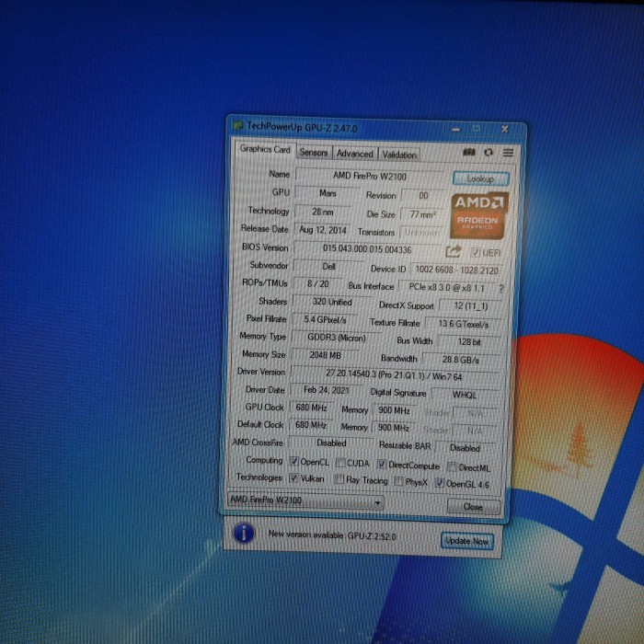
Task: Click the AMD CrossFire value Disabled
Action: (x=331, y=443)
